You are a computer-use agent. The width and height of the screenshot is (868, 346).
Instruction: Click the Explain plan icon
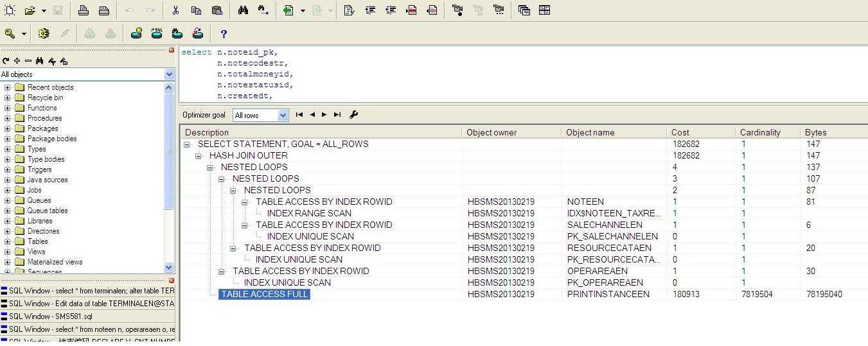click(136, 33)
